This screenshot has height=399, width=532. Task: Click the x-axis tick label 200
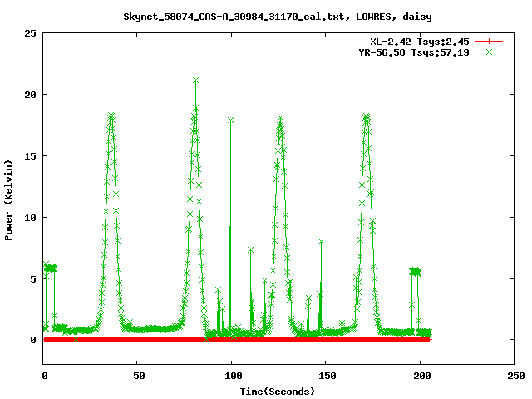click(422, 376)
